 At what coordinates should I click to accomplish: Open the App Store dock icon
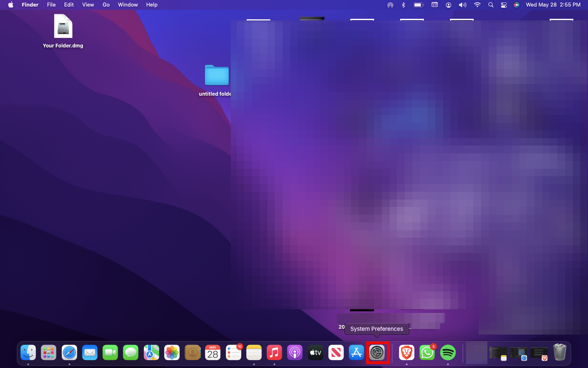[356, 352]
